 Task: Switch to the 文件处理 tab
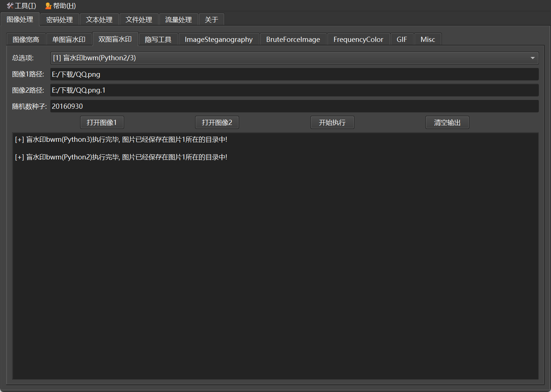(x=139, y=20)
